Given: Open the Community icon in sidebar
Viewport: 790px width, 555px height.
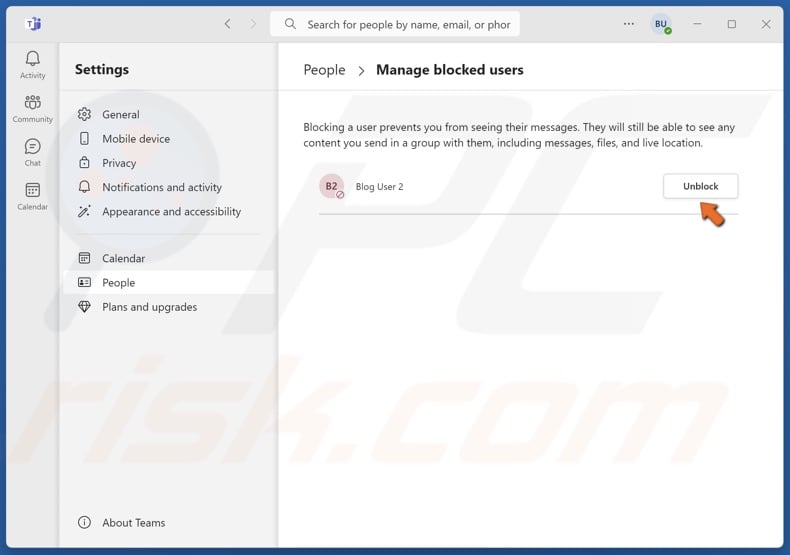Looking at the screenshot, I should pyautogui.click(x=33, y=108).
